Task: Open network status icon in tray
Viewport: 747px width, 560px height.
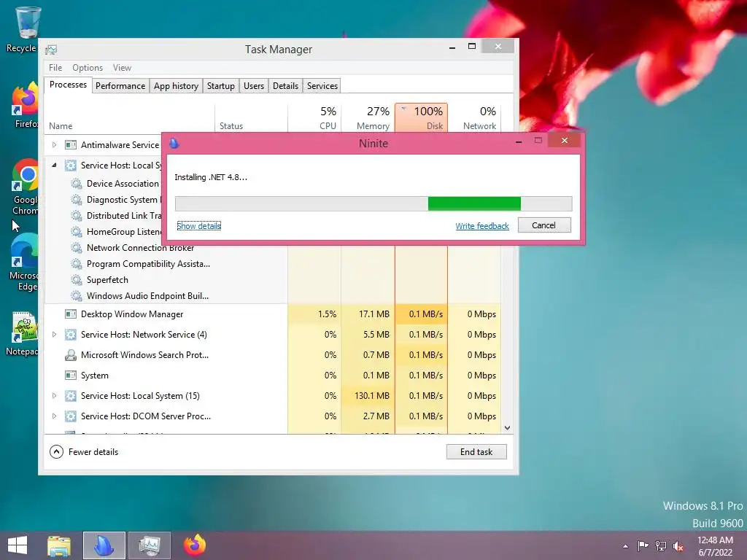Action: coord(661,545)
